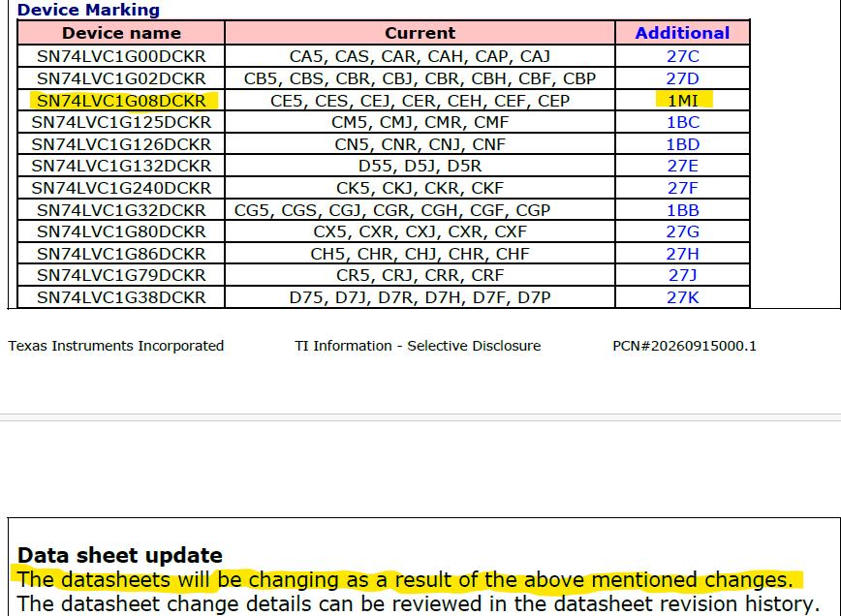Select current markings "CM5, CMJ, CMR, CMF"
Image resolution: width=841 pixels, height=616 pixels.
tap(420, 122)
